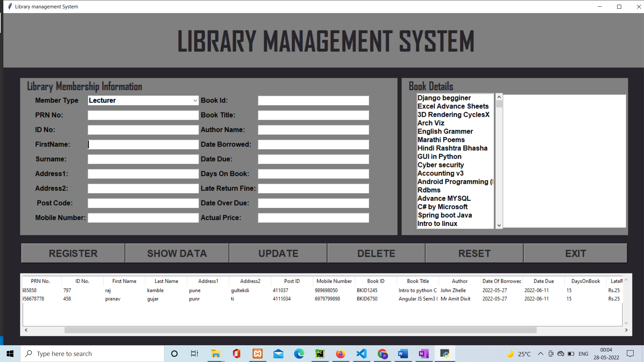
Task: Click the RESET button
Action: tap(474, 253)
